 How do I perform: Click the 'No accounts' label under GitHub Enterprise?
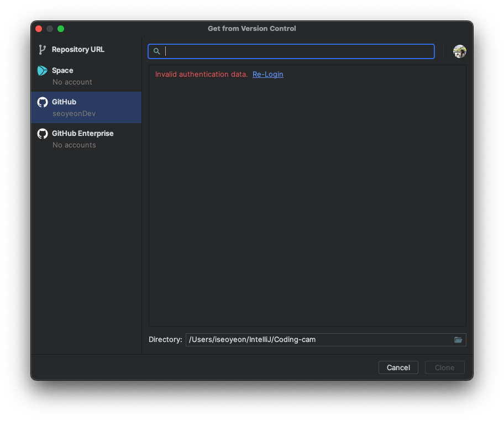click(74, 145)
